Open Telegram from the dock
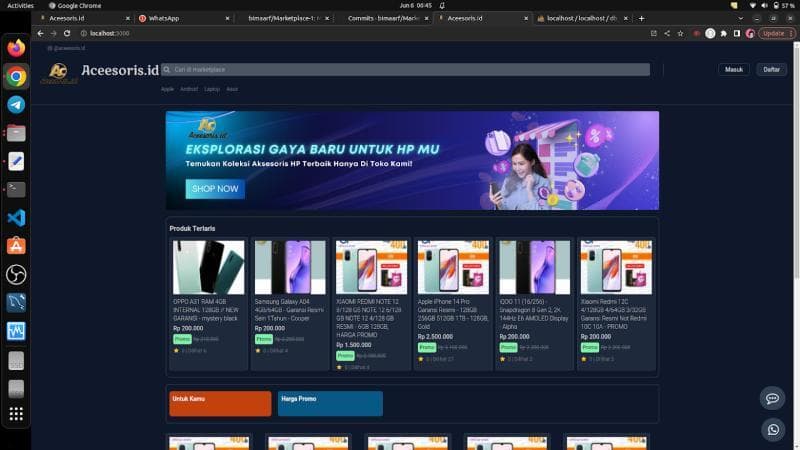The height and width of the screenshot is (450, 800). (x=16, y=105)
